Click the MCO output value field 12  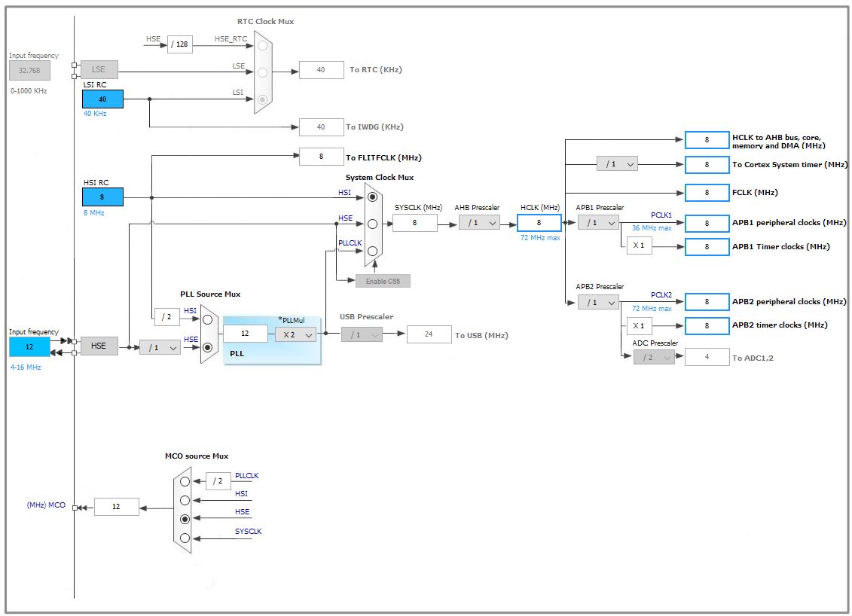click(x=116, y=506)
